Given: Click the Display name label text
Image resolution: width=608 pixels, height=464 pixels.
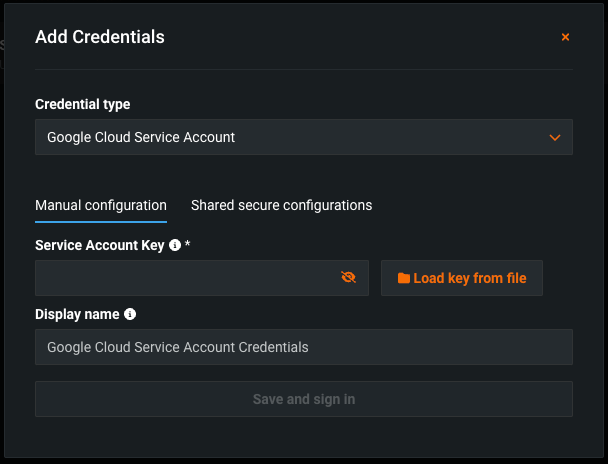Looking at the screenshot, I should [x=77, y=314].
